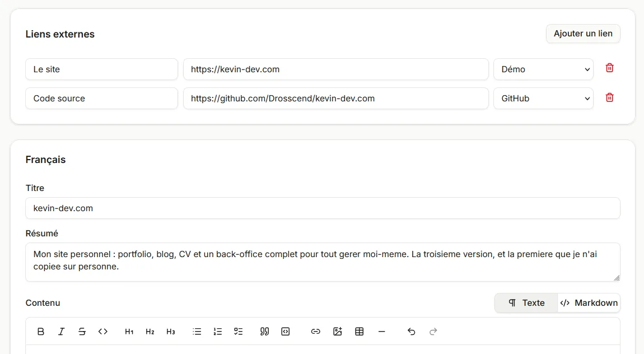
Task: Click the 'Résumé' label
Action: [42, 233]
